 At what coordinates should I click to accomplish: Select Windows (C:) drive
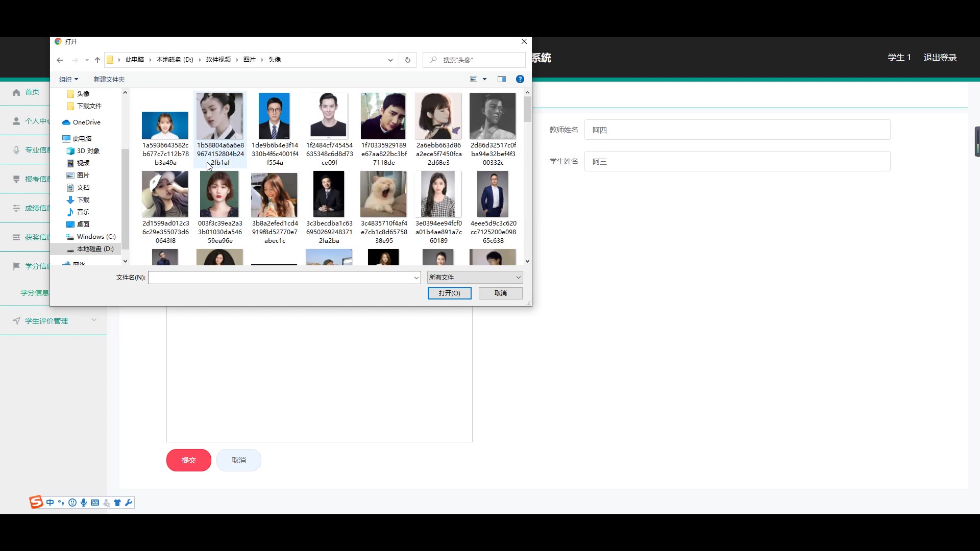(x=91, y=237)
